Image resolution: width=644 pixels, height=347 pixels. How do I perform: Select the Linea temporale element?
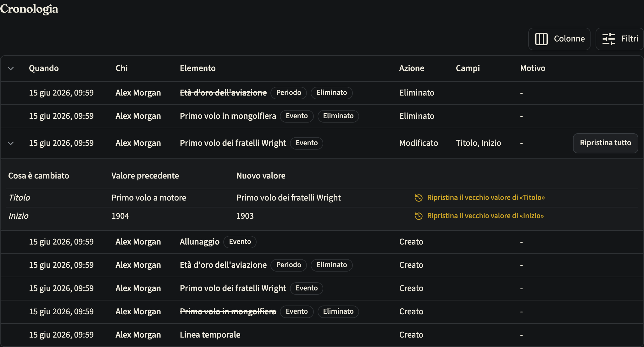pyautogui.click(x=210, y=335)
